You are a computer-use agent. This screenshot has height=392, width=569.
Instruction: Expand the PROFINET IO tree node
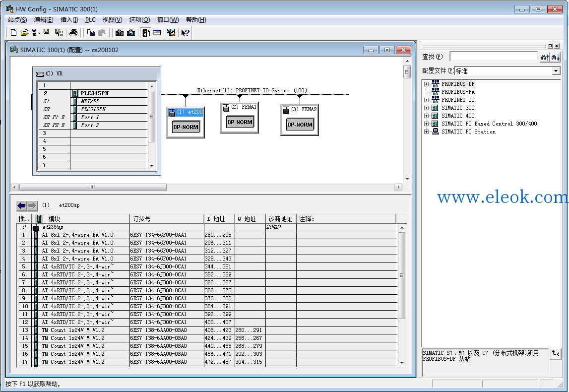point(427,100)
